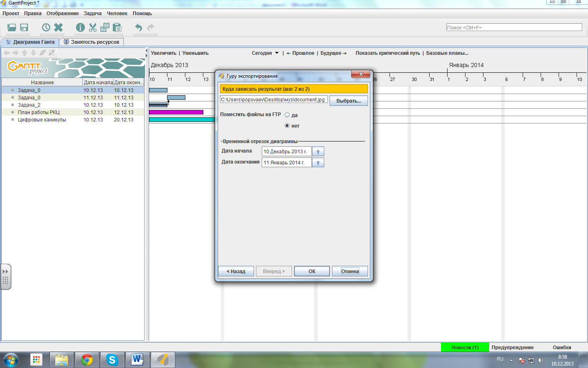Click the unlink tasks icon
588x368 pixels.
click(x=51, y=53)
